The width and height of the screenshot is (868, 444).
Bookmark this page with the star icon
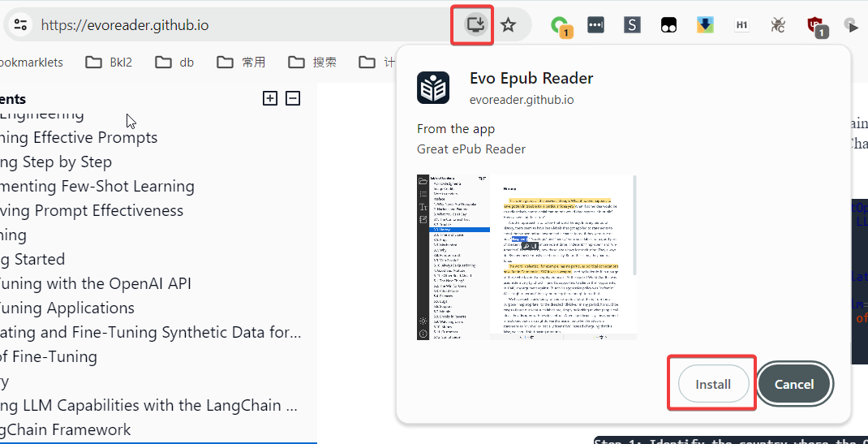509,25
